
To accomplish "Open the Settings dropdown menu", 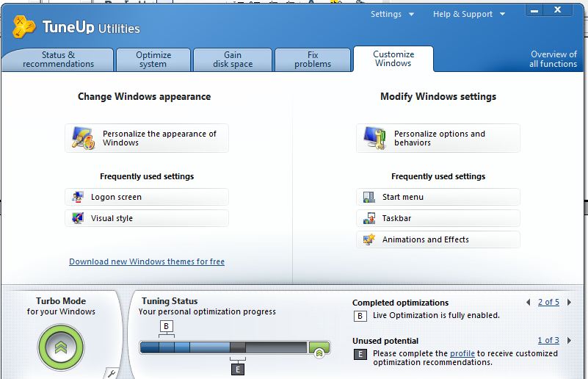I will (x=392, y=14).
